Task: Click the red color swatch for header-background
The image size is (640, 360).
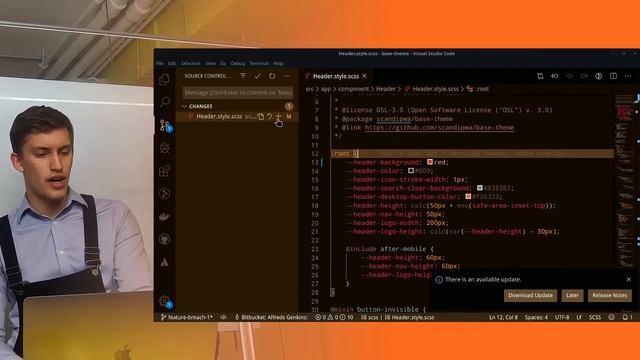Action: [x=430, y=162]
